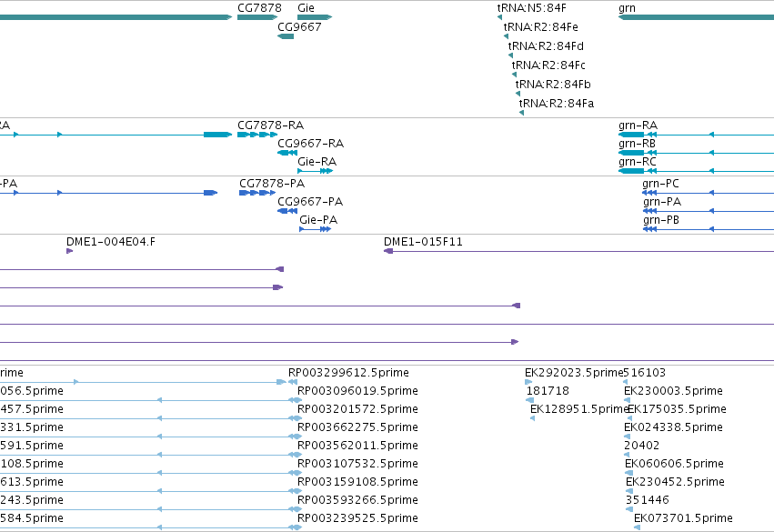Select tRNA:R2:84Fc feature label
This screenshot has height=532, width=774.
548,65
